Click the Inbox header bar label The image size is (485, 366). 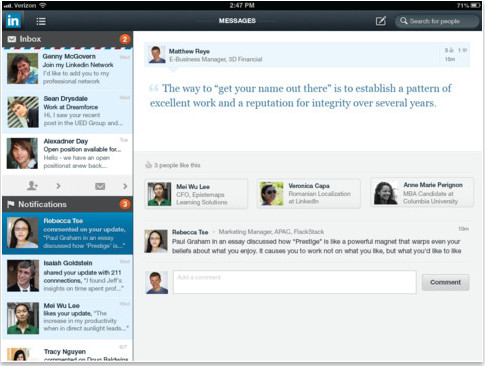click(30, 39)
